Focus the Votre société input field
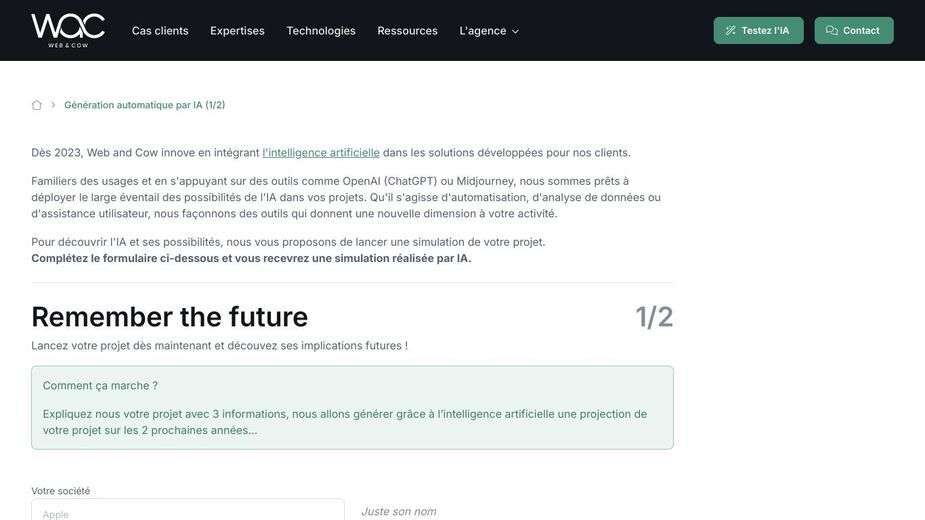Viewport: 925px width, 520px height. 188,510
